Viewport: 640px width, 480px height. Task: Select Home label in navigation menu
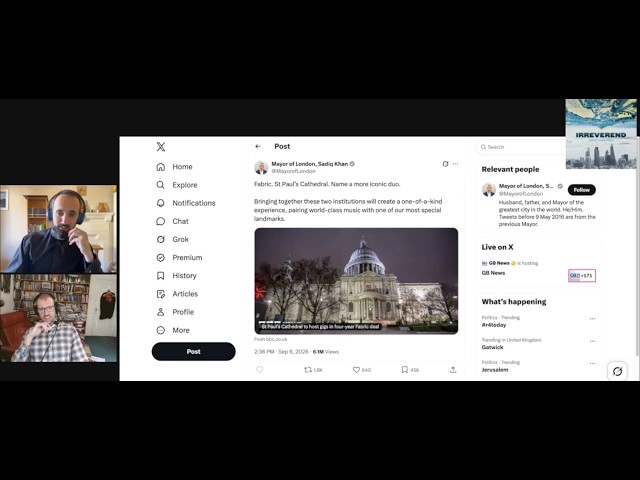tap(182, 167)
